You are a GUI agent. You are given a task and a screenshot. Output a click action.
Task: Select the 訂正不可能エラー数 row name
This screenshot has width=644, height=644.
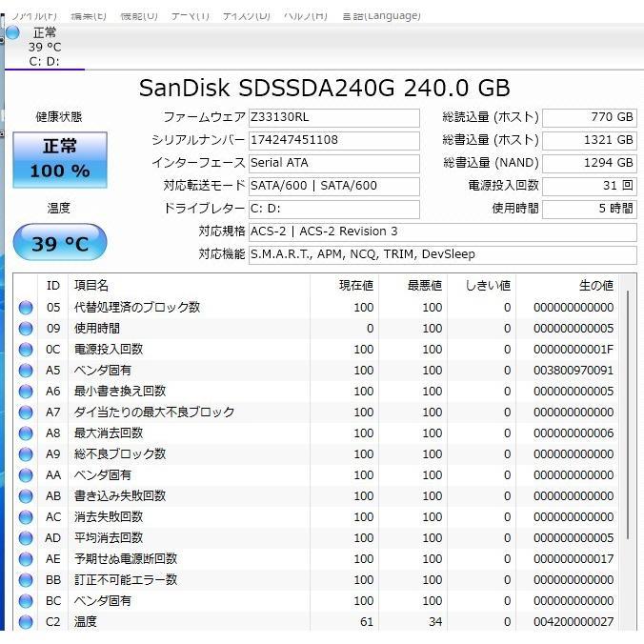[x=126, y=579]
